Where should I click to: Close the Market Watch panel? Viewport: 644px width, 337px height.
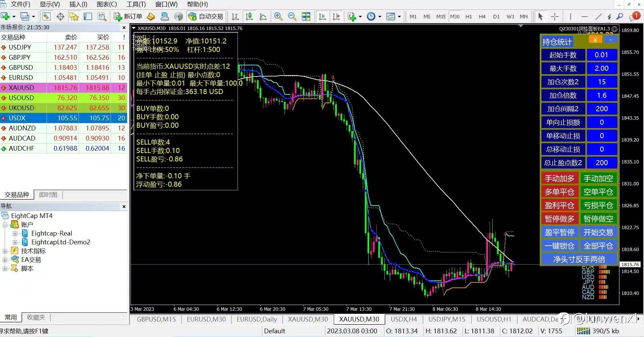124,28
